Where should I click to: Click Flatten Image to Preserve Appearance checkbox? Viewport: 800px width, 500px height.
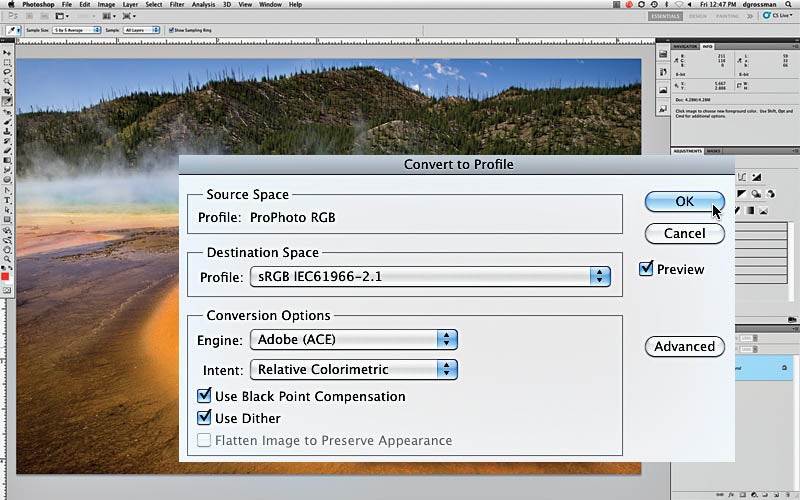[x=204, y=440]
